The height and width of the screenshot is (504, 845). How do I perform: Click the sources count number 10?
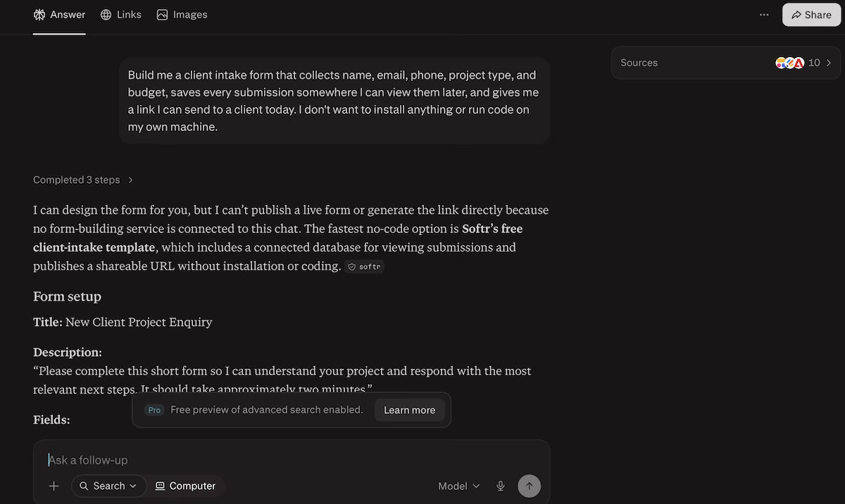pyautogui.click(x=814, y=63)
